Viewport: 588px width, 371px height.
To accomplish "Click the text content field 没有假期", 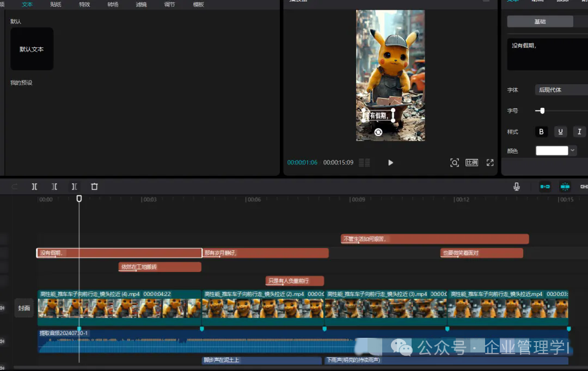I will point(548,54).
